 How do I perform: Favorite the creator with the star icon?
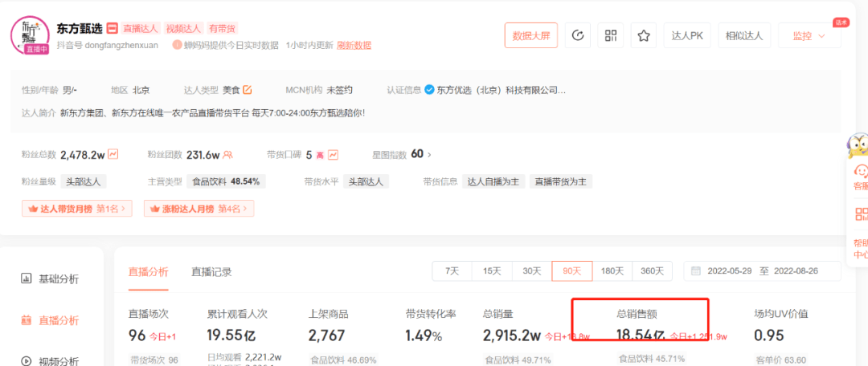tap(643, 35)
